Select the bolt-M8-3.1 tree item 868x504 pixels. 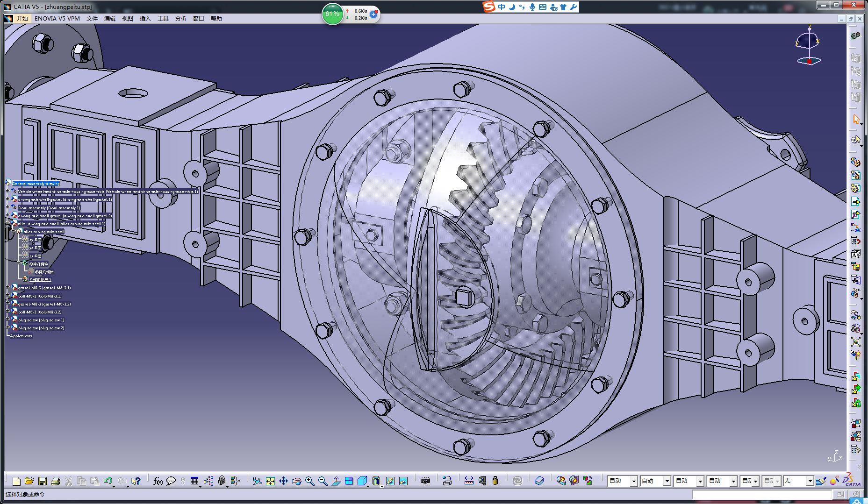pos(40,296)
